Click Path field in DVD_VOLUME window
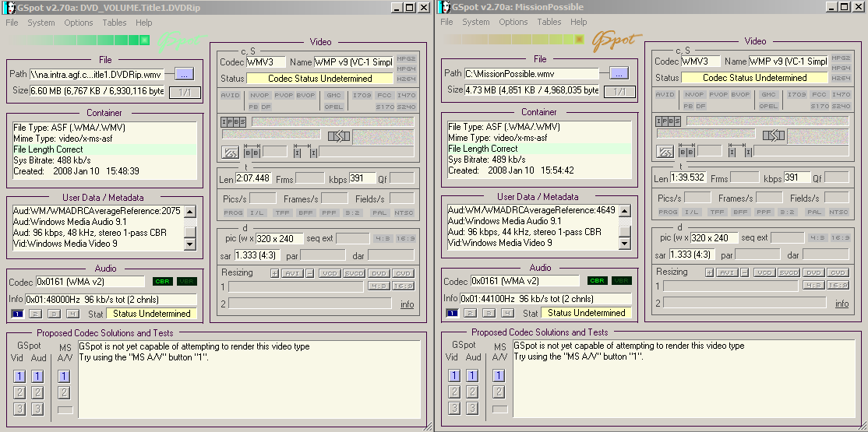The height and width of the screenshot is (432, 868). (97, 74)
